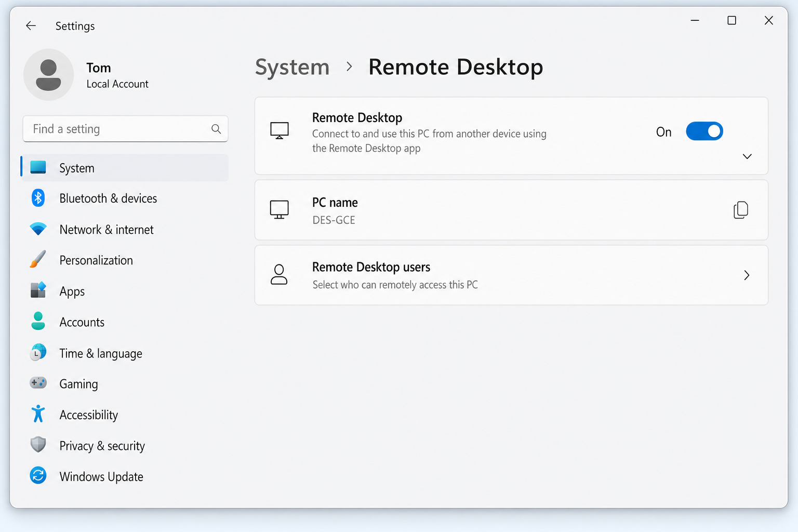Screen dimensions: 798x532
Task: Click the Remote Desktop page heading
Action: (x=456, y=67)
